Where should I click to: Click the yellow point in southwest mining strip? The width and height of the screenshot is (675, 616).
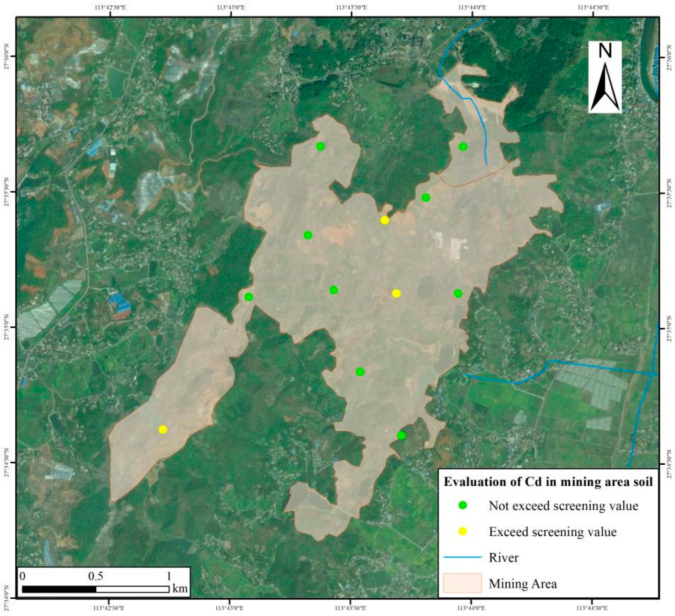click(x=163, y=429)
